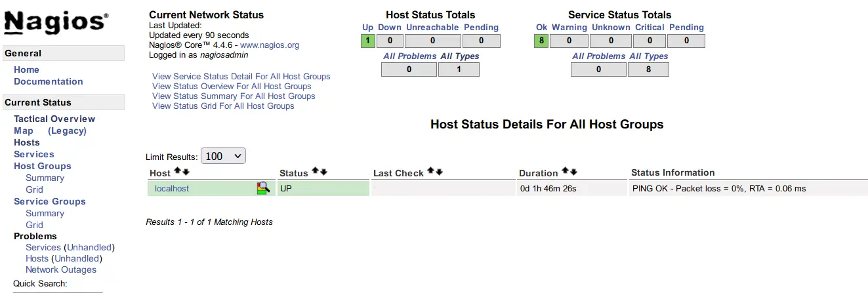Filter hosts by Pending status header
The width and height of the screenshot is (868, 293).
pos(481,28)
